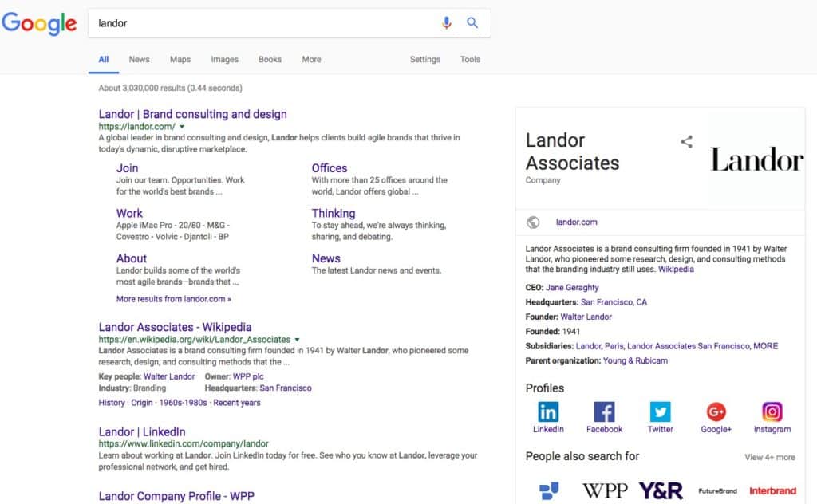The image size is (817, 504).
Task: Open the Landor Company Profile - WPP result
Action: [176, 496]
